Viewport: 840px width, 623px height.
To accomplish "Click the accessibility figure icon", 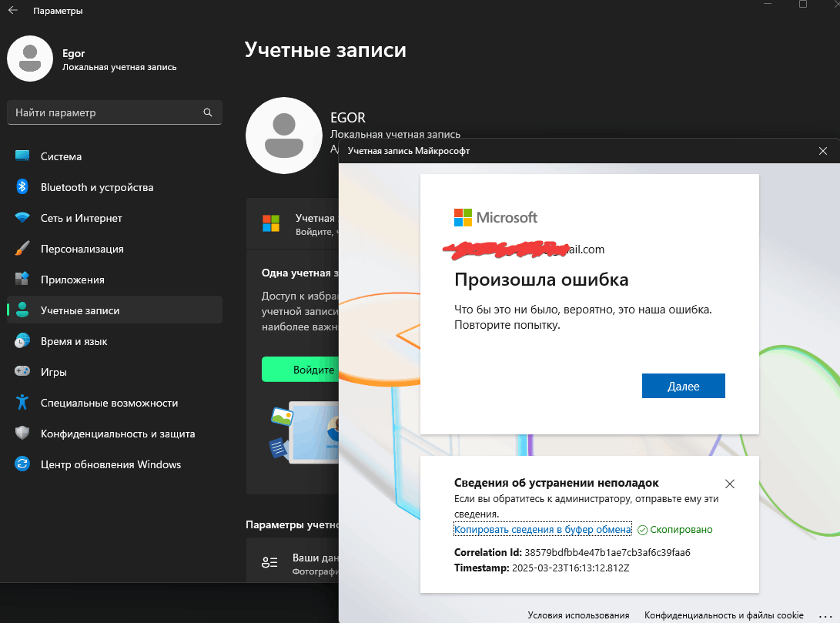I will (x=22, y=402).
